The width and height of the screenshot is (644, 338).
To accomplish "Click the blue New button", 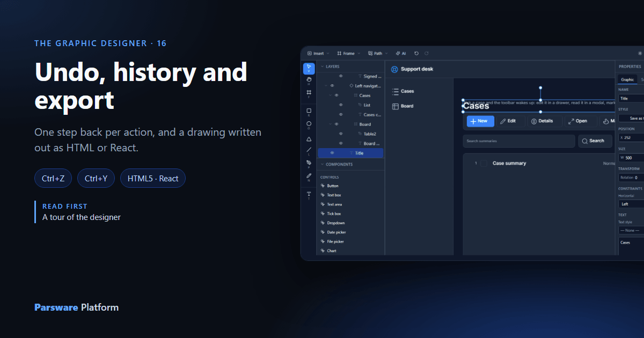I will click(x=480, y=121).
